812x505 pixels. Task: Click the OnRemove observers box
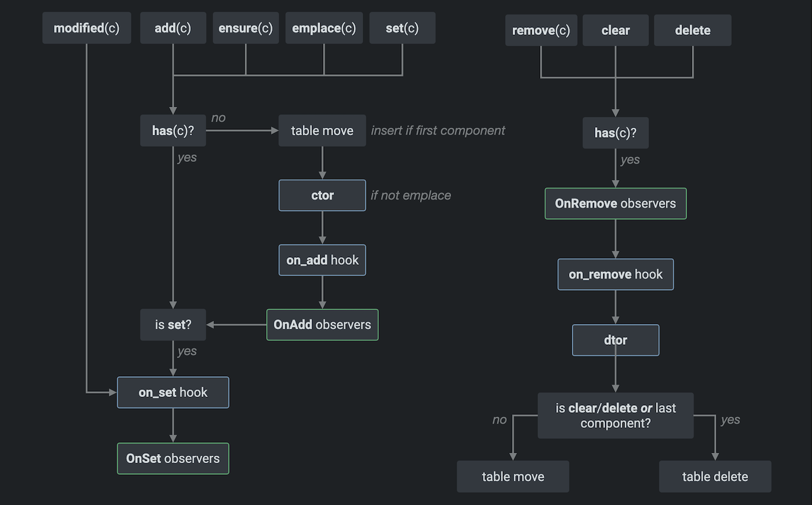pyautogui.click(x=615, y=204)
